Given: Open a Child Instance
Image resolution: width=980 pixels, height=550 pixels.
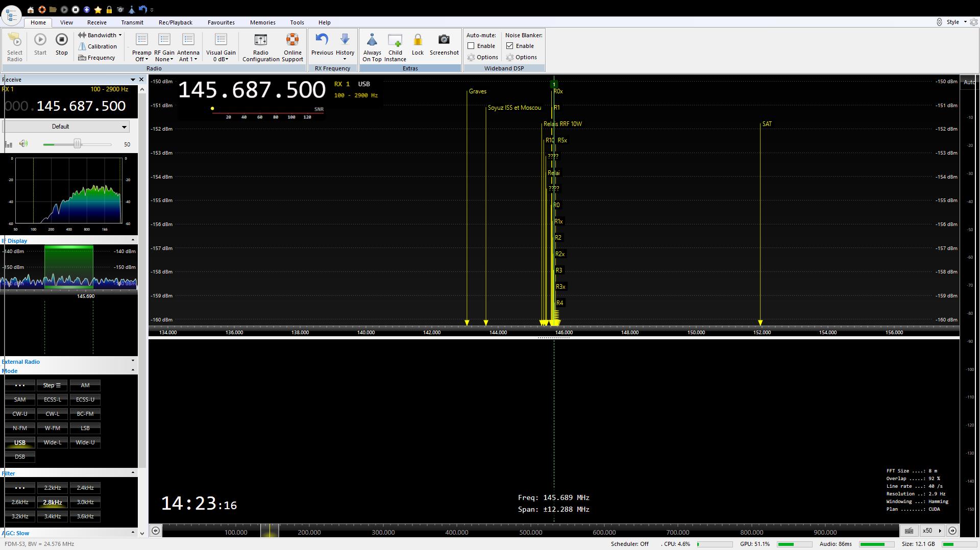Looking at the screenshot, I should tap(395, 40).
